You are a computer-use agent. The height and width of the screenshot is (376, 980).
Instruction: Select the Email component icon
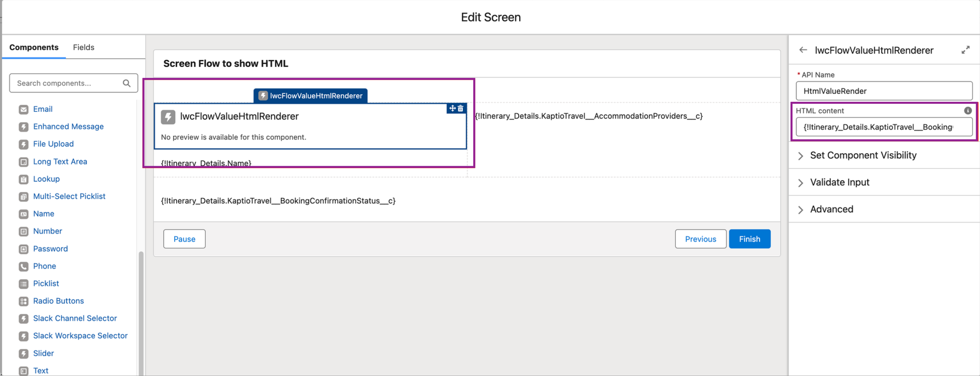tap(24, 109)
